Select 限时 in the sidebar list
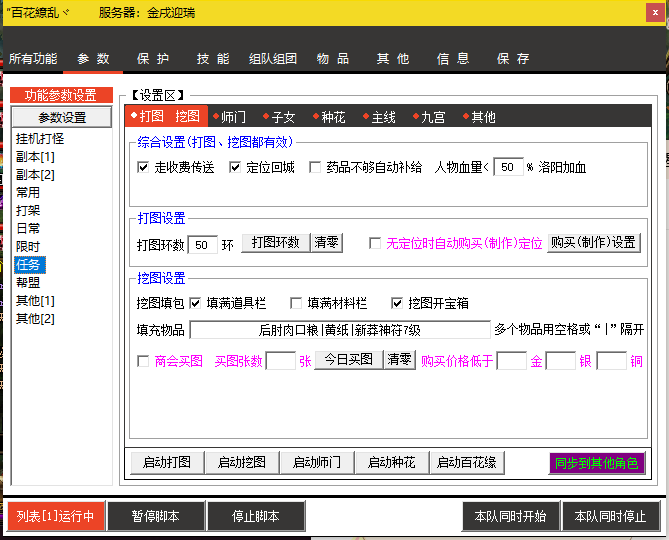This screenshot has height=540, width=669. 28,247
